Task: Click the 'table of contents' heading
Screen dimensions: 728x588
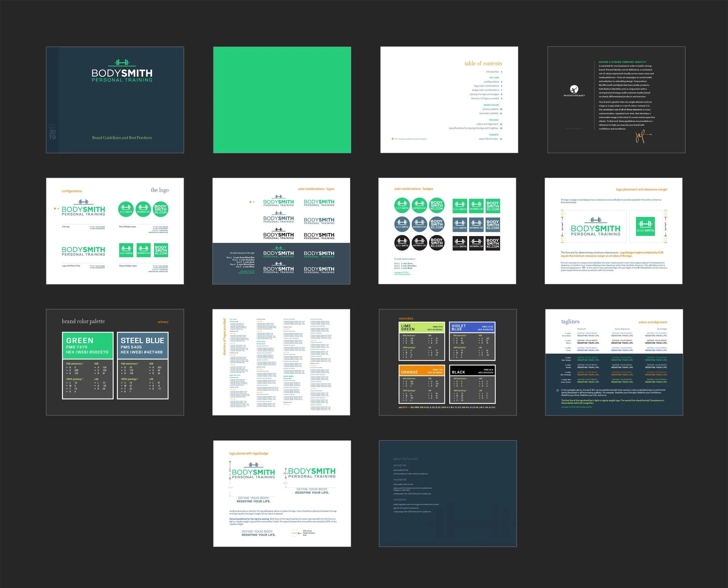Action: 483,63
